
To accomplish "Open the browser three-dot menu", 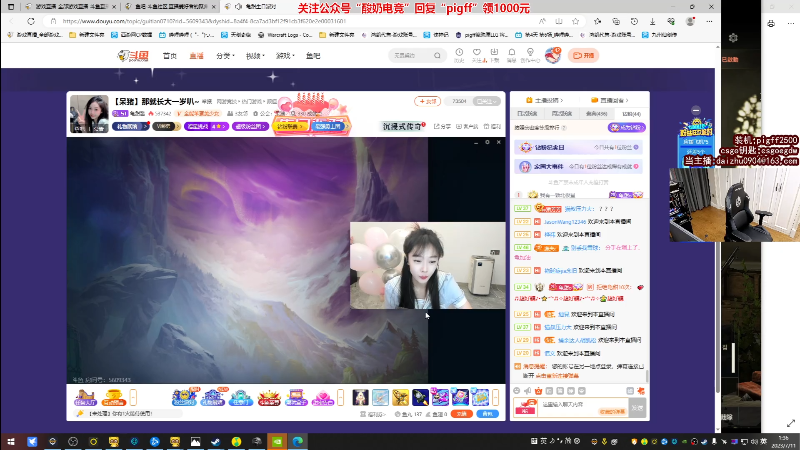I will coord(709,21).
